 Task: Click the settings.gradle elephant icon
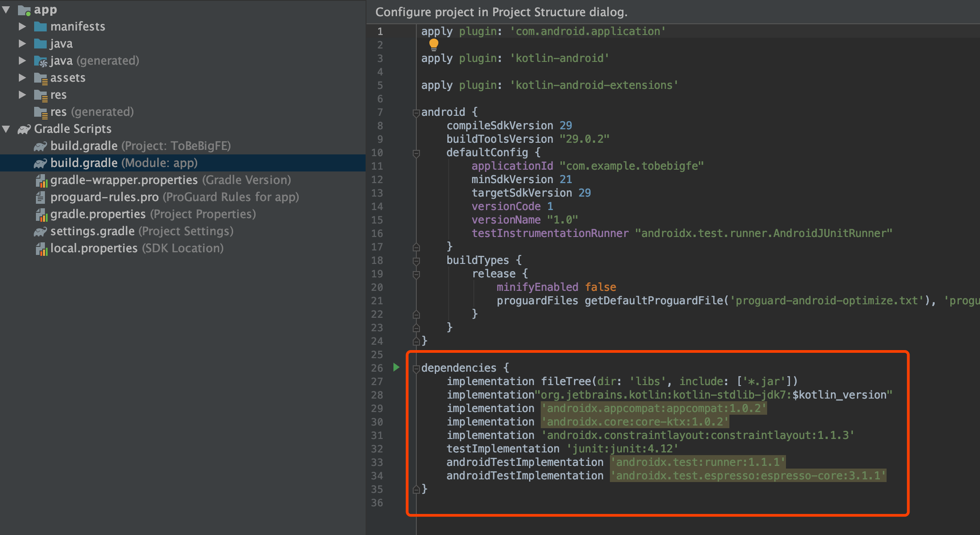pos(40,232)
